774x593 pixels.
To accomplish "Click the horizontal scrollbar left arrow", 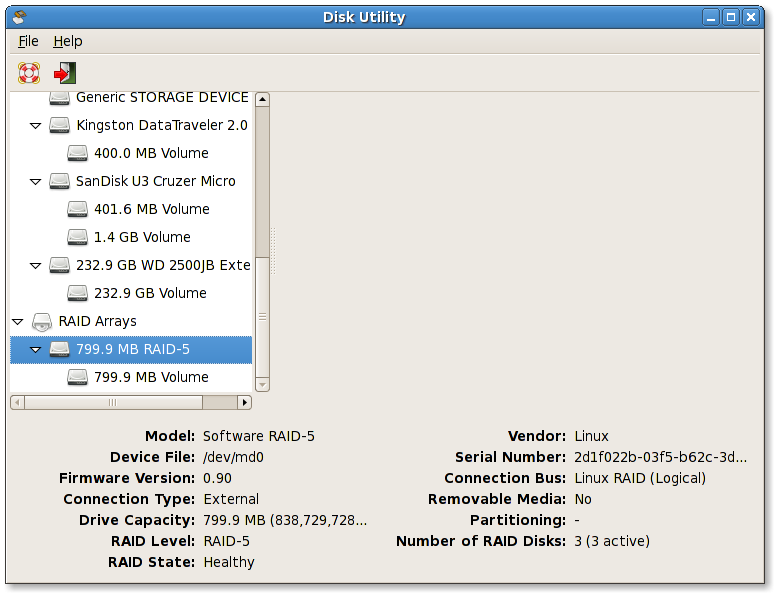I will [17, 403].
